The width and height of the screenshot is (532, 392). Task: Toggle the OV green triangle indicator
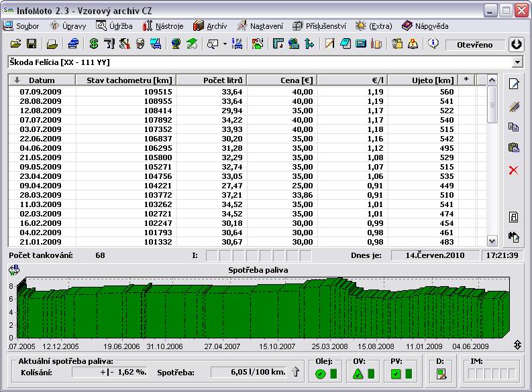[x=358, y=374]
